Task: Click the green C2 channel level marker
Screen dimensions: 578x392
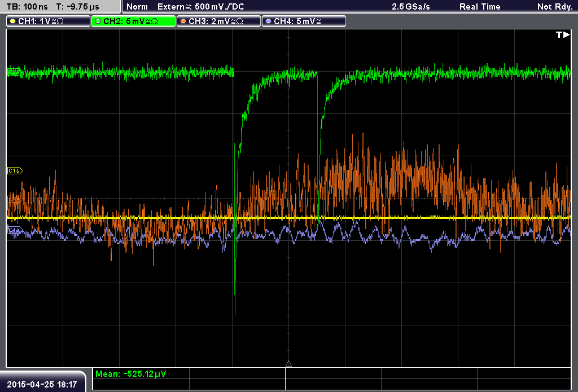Action: coord(14,72)
